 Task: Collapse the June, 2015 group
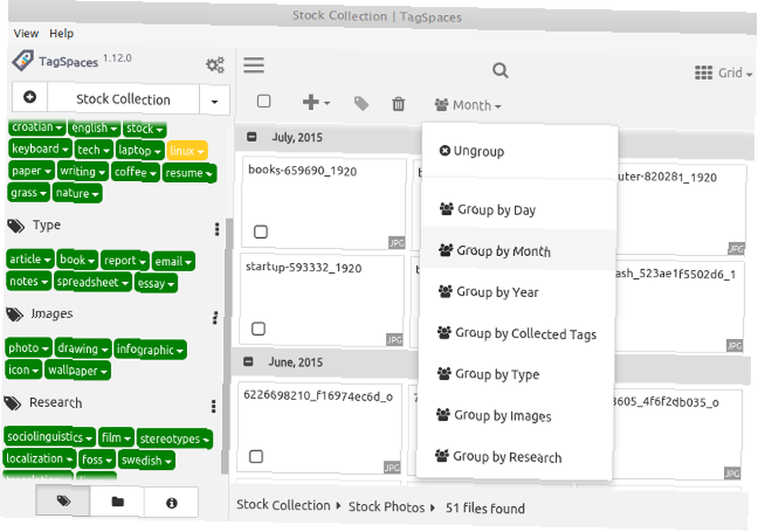248,361
